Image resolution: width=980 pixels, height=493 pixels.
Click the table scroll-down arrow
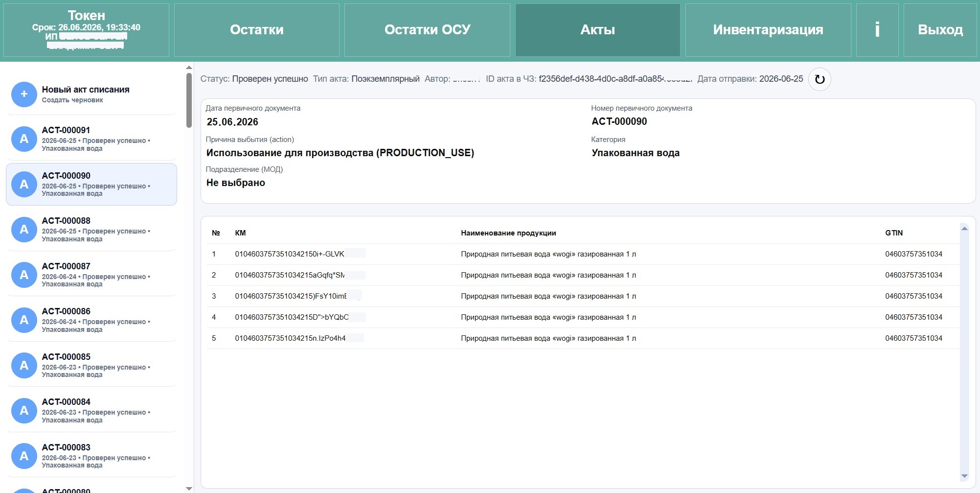click(x=964, y=476)
